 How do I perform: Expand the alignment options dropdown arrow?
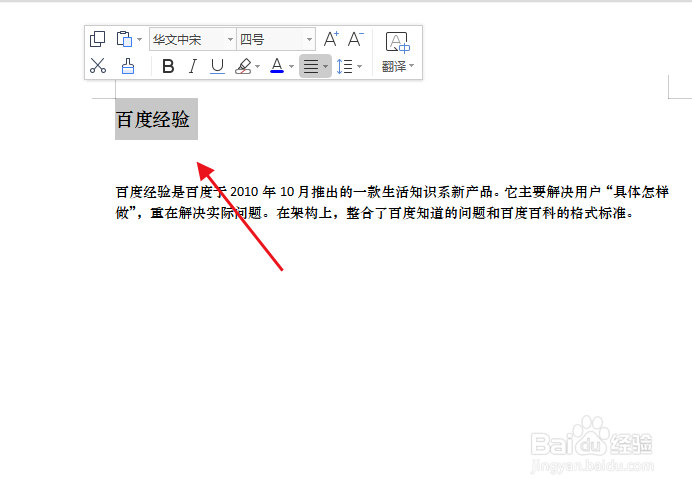326,67
